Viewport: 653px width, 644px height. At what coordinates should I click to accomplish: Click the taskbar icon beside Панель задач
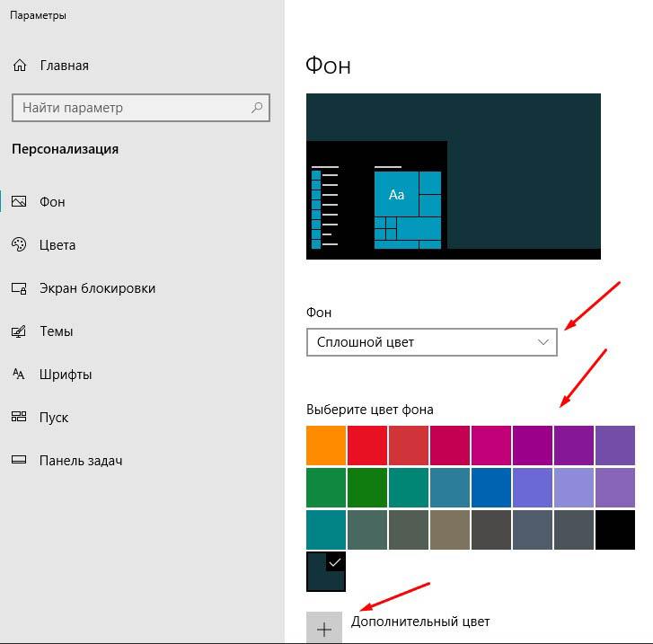click(19, 460)
